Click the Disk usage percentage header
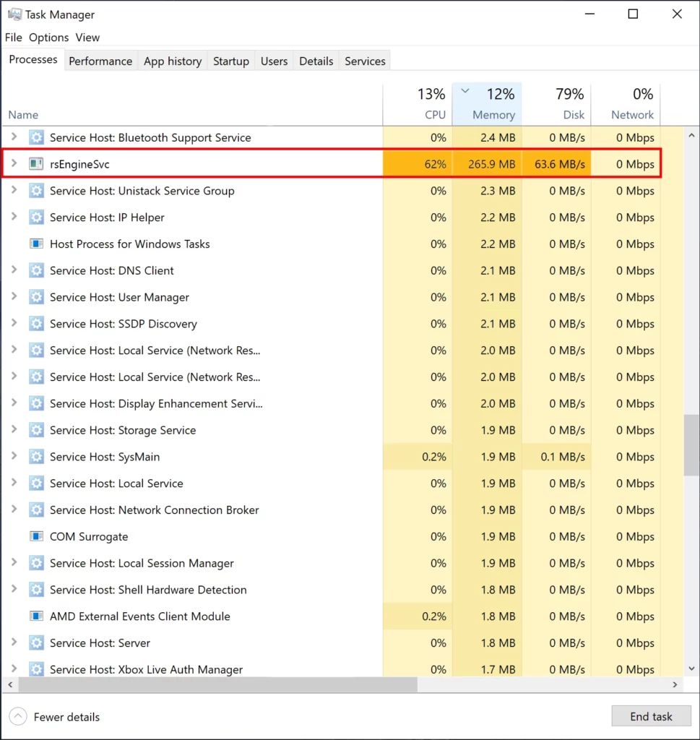The width and height of the screenshot is (700, 740). click(x=570, y=93)
